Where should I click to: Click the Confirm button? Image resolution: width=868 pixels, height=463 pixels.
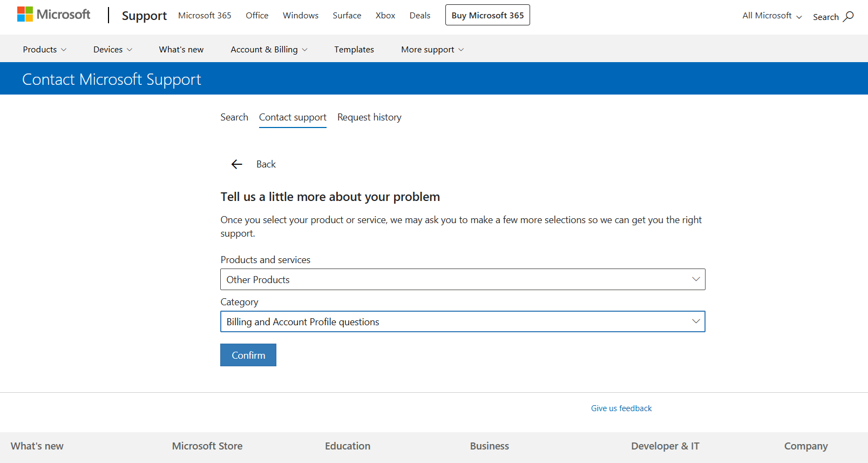(248, 355)
